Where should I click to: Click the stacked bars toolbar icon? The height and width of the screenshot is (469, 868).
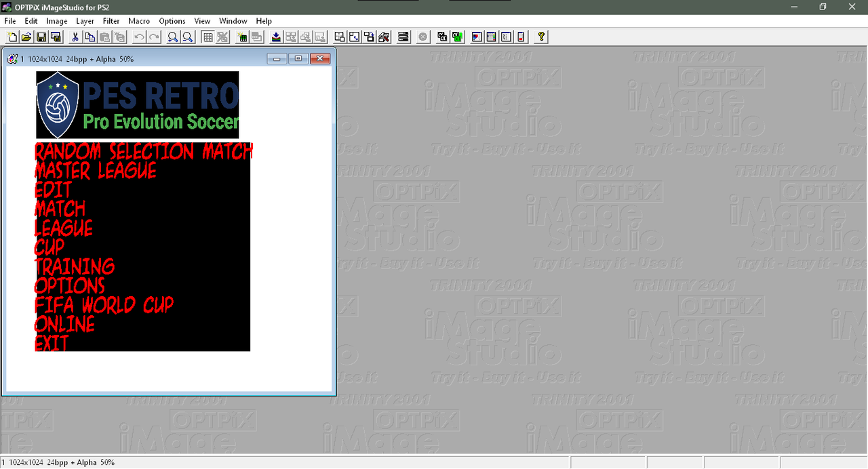(403, 37)
